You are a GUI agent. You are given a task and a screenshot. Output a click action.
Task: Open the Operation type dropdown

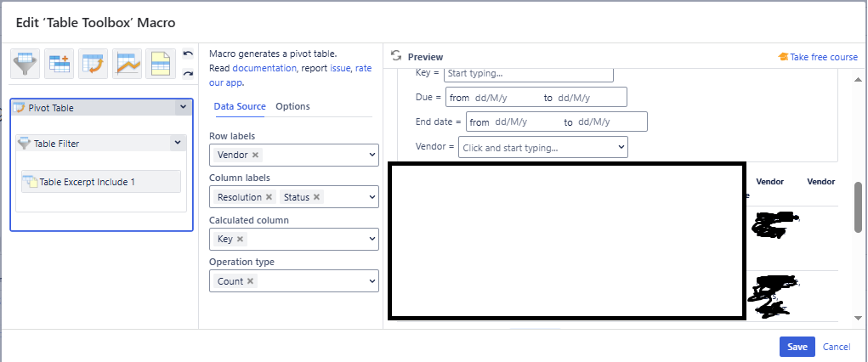click(372, 281)
